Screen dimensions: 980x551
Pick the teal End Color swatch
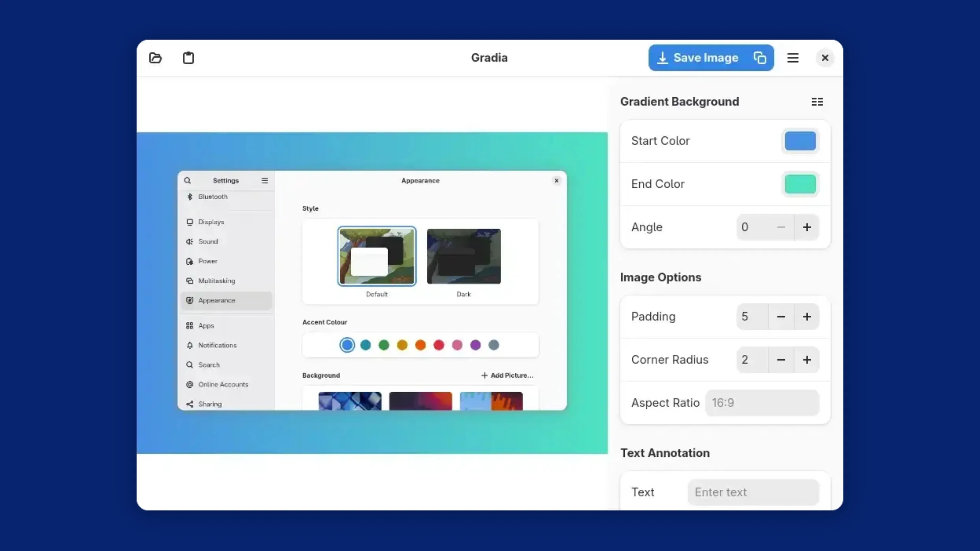coord(800,184)
